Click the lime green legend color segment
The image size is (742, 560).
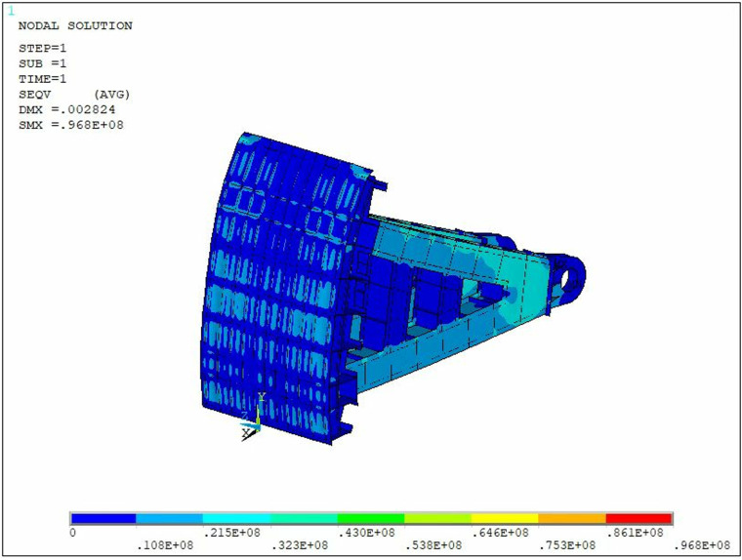437,519
